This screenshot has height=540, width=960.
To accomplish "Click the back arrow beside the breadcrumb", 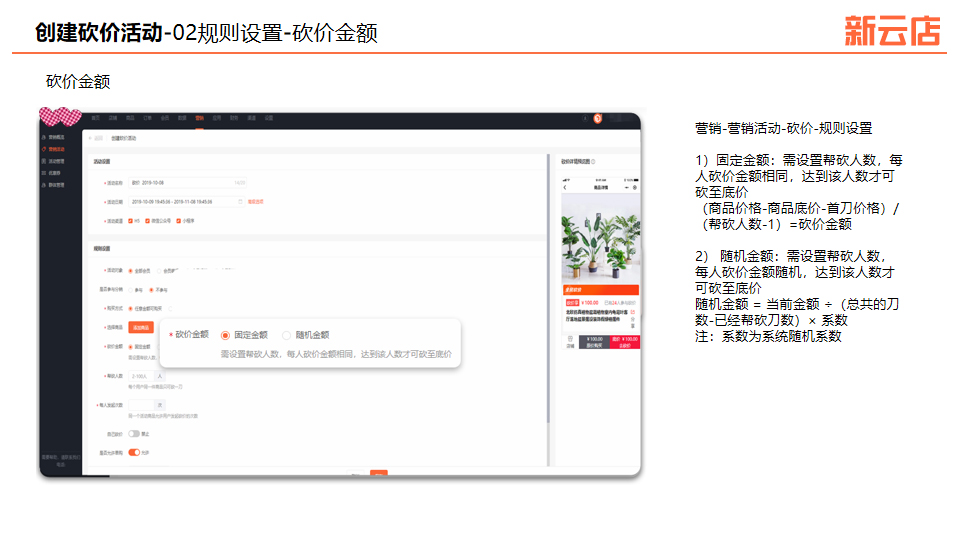I will click(90, 138).
